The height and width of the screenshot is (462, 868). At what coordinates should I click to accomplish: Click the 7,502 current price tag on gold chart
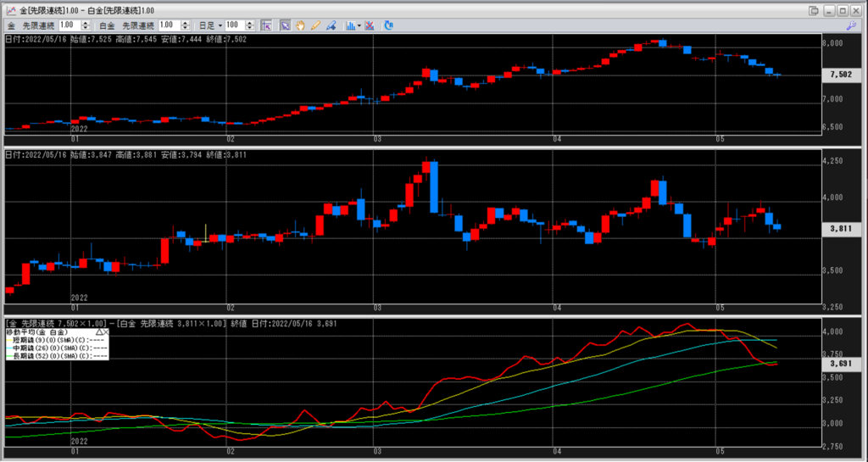pyautogui.click(x=840, y=75)
